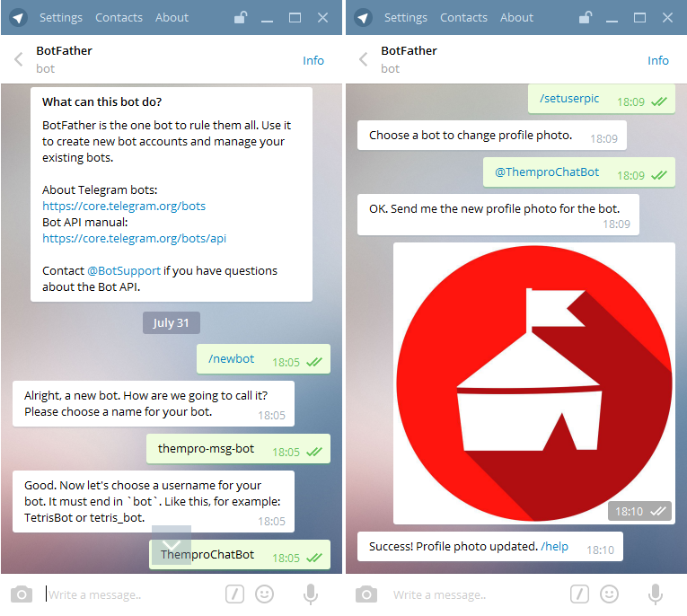Click the /setuserpic command message

click(602, 99)
